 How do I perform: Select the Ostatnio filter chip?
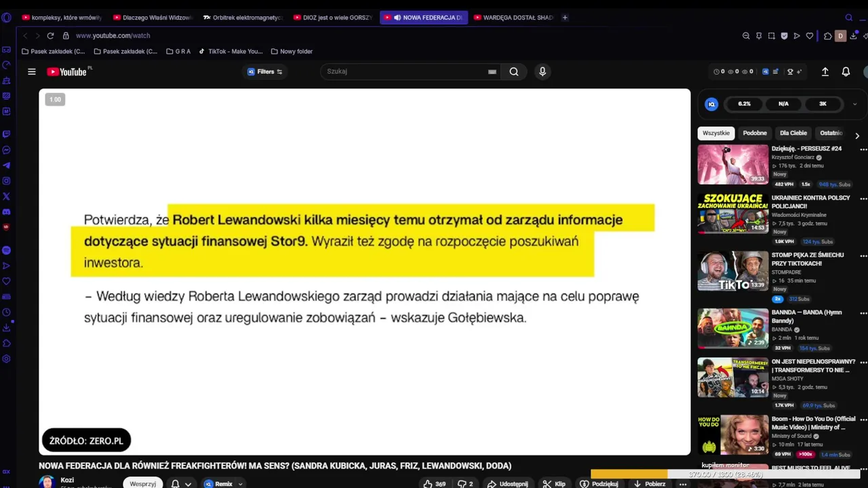pyautogui.click(x=831, y=134)
